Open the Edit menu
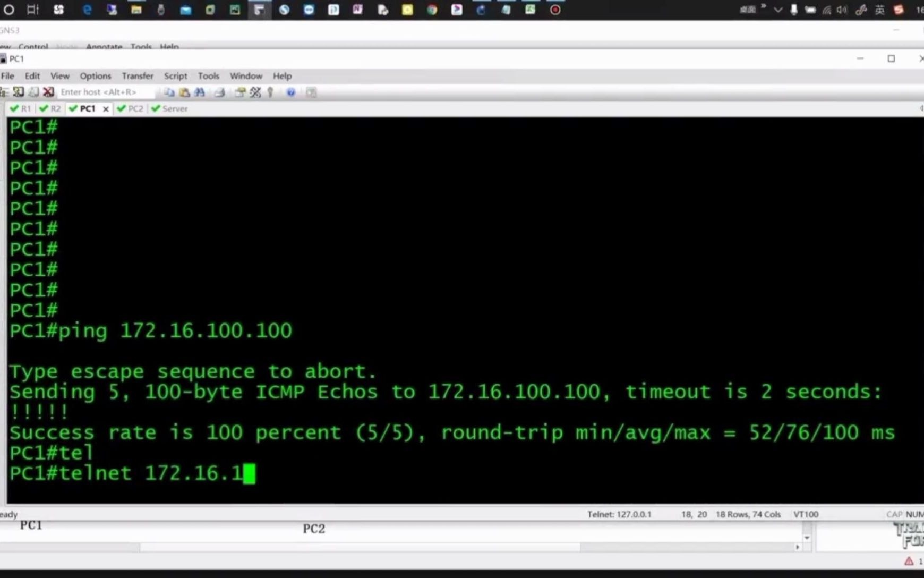The width and height of the screenshot is (924, 578). tap(32, 76)
